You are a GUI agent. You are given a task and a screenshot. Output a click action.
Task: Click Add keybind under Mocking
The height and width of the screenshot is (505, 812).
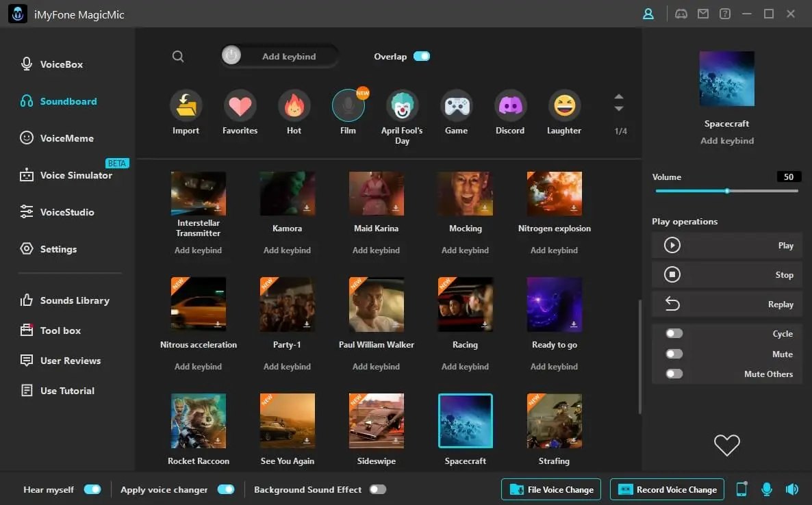point(465,250)
